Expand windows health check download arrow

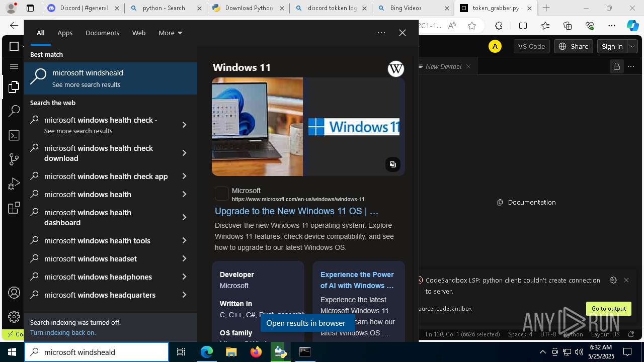coord(184,153)
